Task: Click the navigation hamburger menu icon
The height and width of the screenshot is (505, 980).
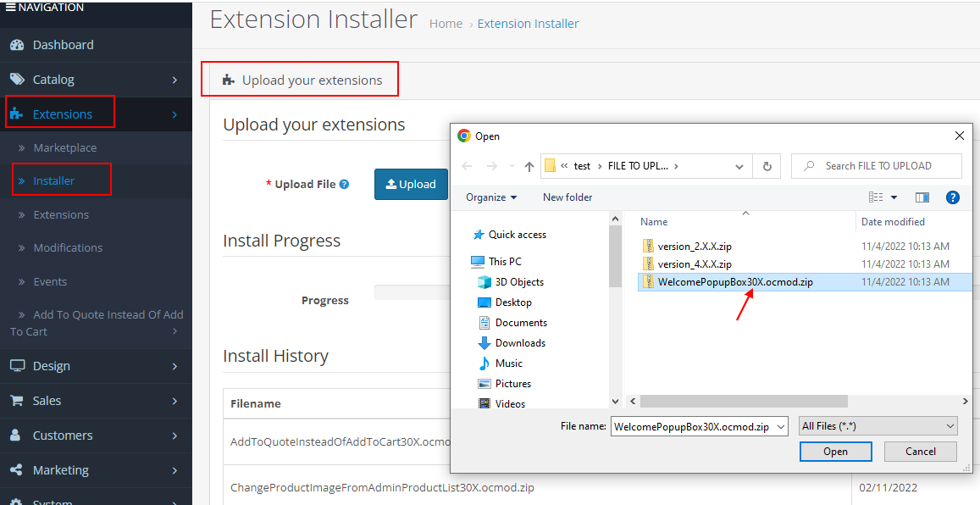Action: coord(10,8)
